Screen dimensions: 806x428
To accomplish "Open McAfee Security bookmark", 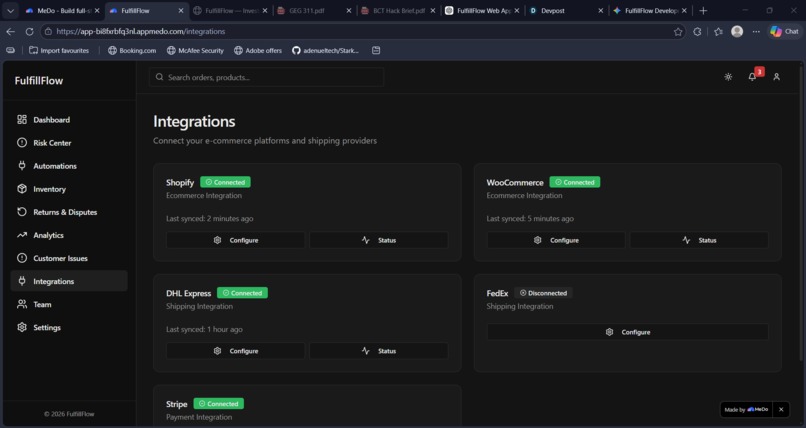I will pos(195,50).
